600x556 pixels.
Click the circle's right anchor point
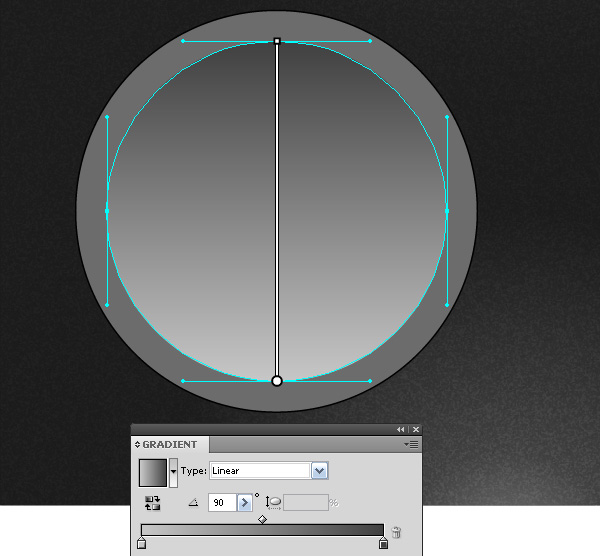tap(447, 211)
